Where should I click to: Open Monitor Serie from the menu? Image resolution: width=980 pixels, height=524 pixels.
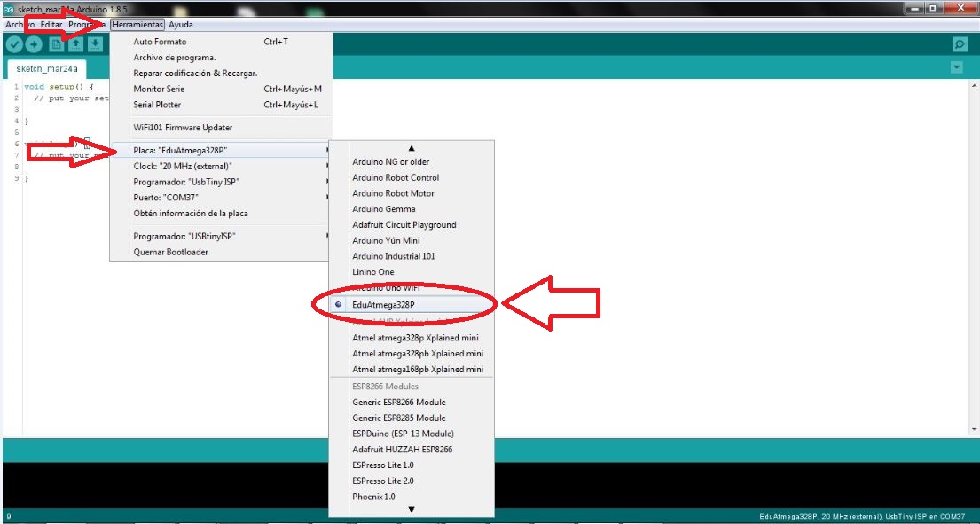(x=221, y=89)
